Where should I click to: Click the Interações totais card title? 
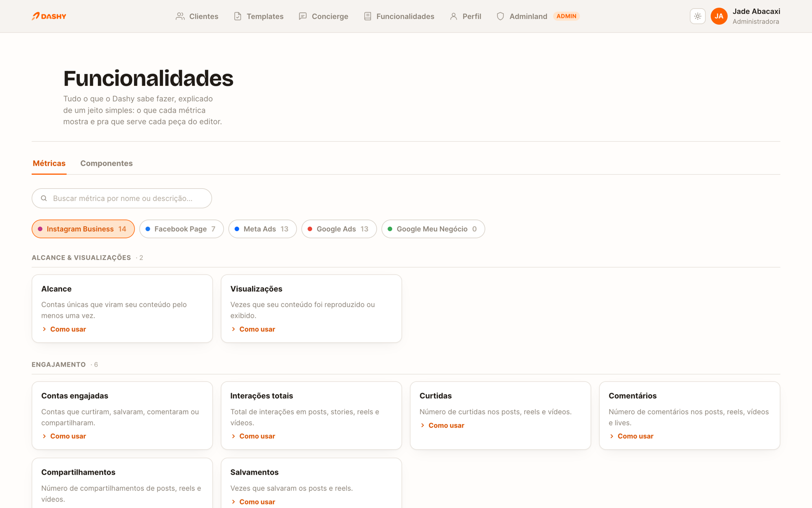[262, 396]
